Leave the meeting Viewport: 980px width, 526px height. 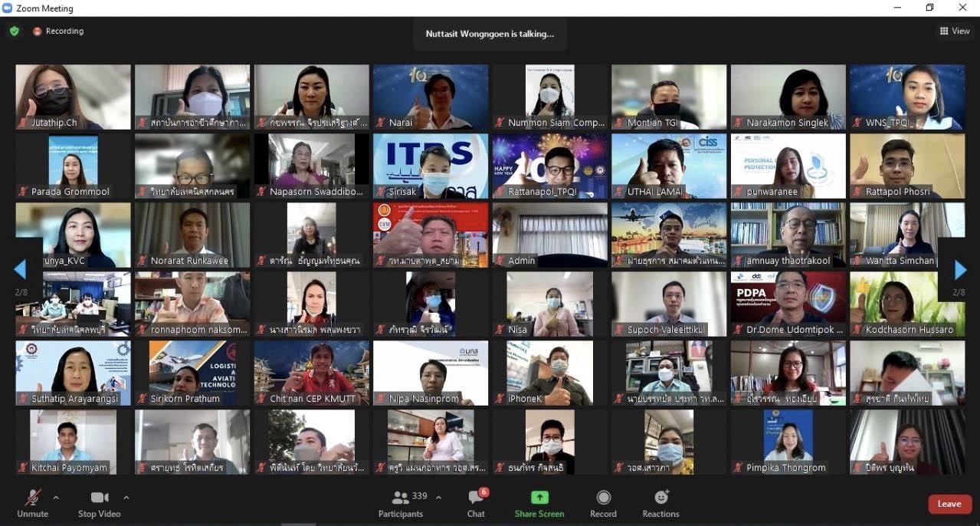click(949, 504)
